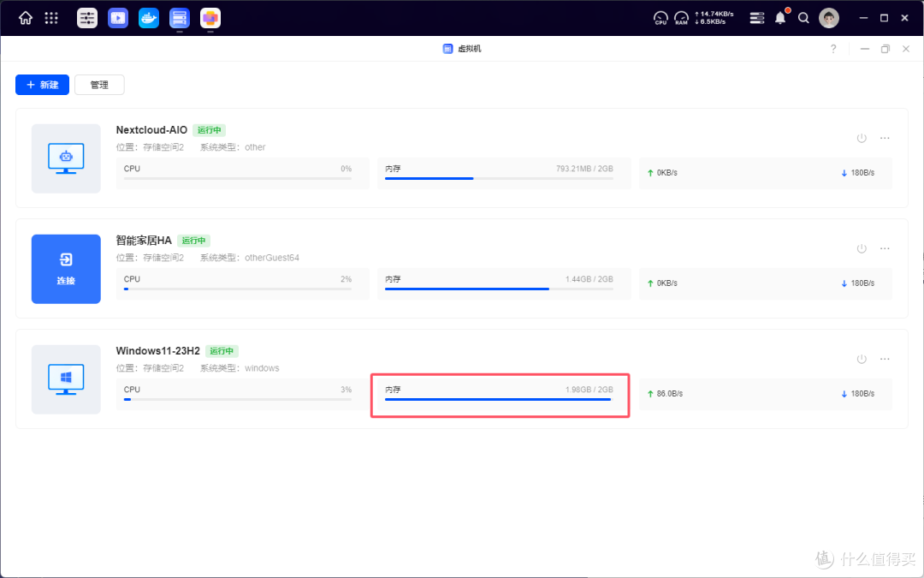Click 智能家居HA CPU 2% value
This screenshot has height=578, width=924.
[346, 279]
